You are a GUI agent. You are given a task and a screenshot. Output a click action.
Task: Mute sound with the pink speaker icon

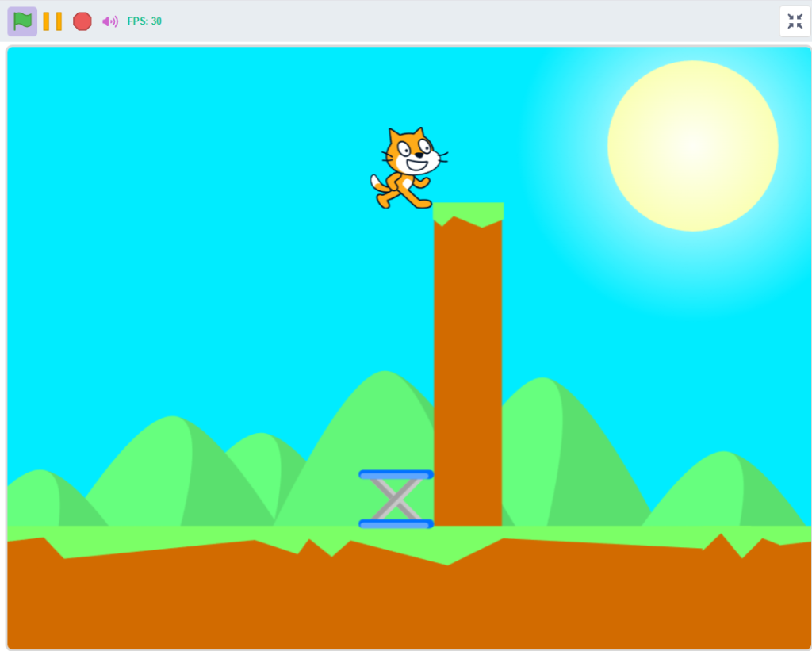click(109, 21)
